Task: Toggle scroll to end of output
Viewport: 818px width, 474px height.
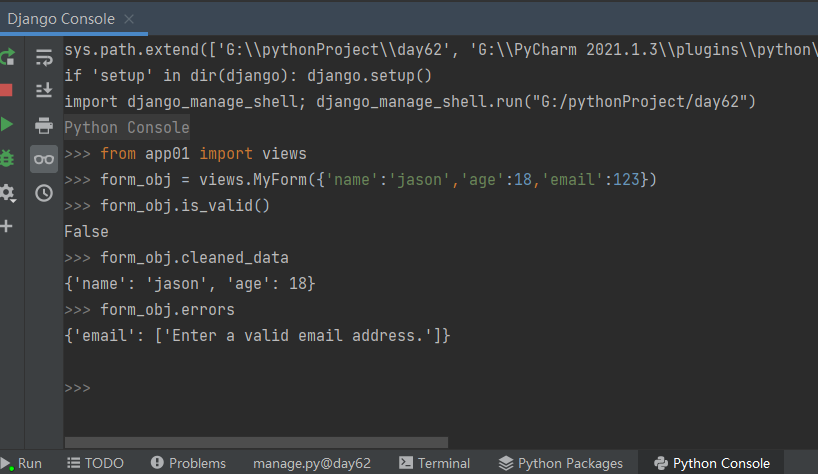Action: point(43,91)
